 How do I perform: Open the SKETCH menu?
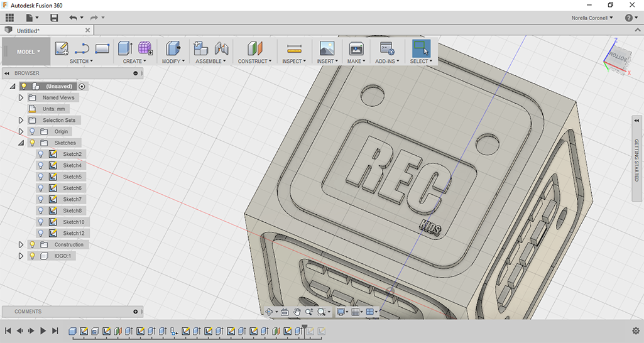81,61
